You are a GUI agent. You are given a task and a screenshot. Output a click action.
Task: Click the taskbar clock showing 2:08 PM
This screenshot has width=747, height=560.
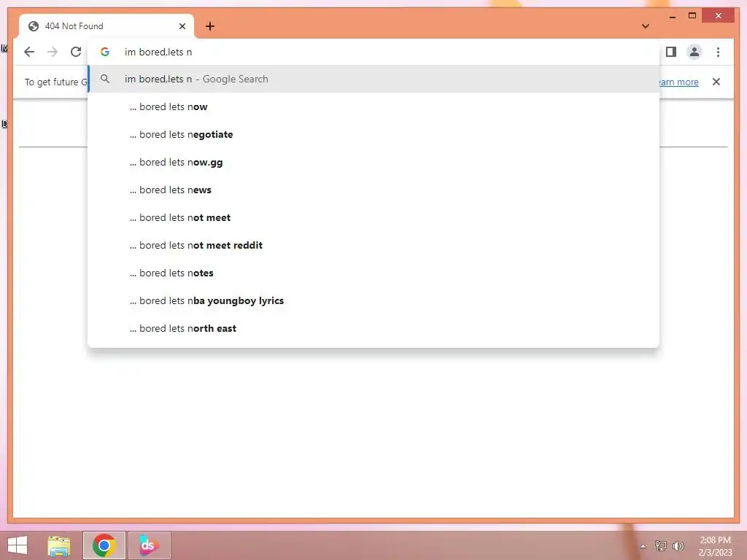(x=715, y=546)
